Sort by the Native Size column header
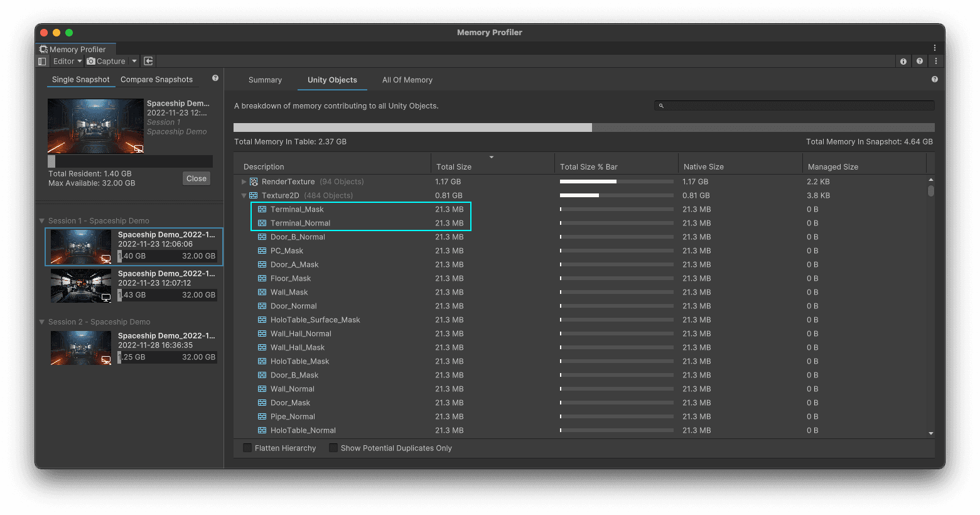 (x=740, y=163)
